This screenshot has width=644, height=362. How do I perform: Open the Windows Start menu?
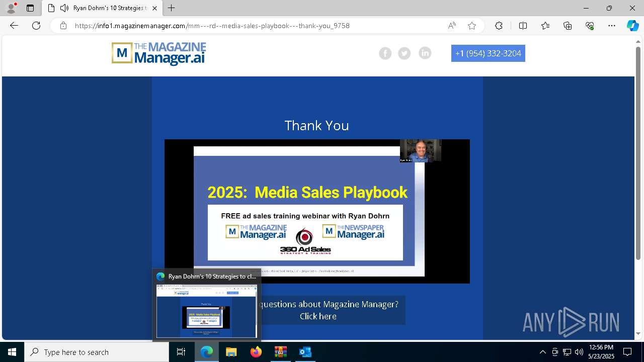click(x=12, y=352)
